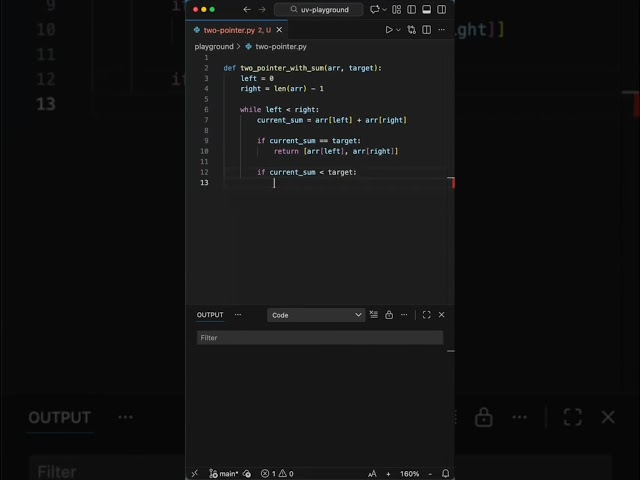
Task: Click the two-pointer.py breadcrumb
Action: (281, 47)
